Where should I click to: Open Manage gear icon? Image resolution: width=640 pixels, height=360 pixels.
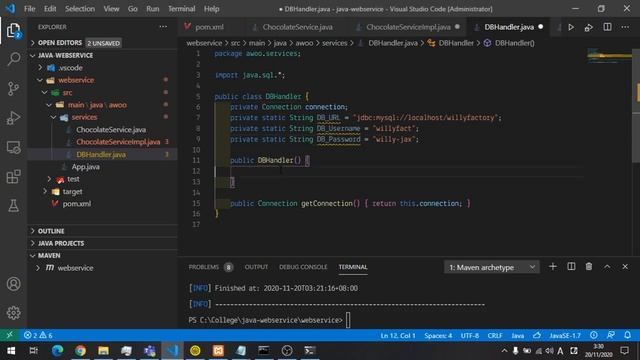pyautogui.click(x=13, y=313)
